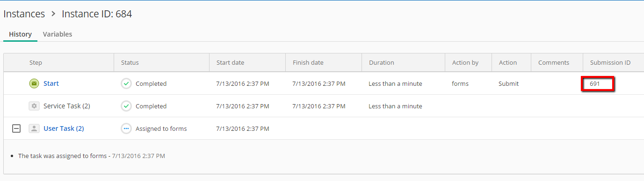644x181 pixels.
Task: Click the Action by column header
Action: pos(465,62)
